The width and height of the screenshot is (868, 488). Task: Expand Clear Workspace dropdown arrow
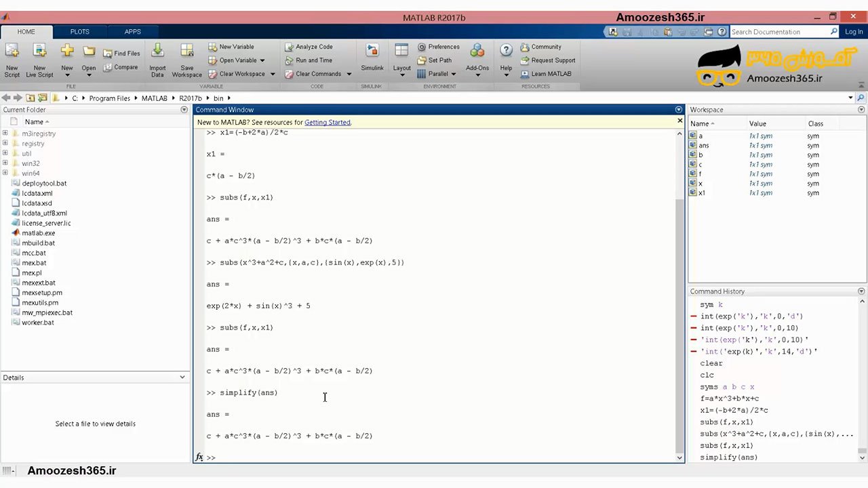pyautogui.click(x=273, y=74)
